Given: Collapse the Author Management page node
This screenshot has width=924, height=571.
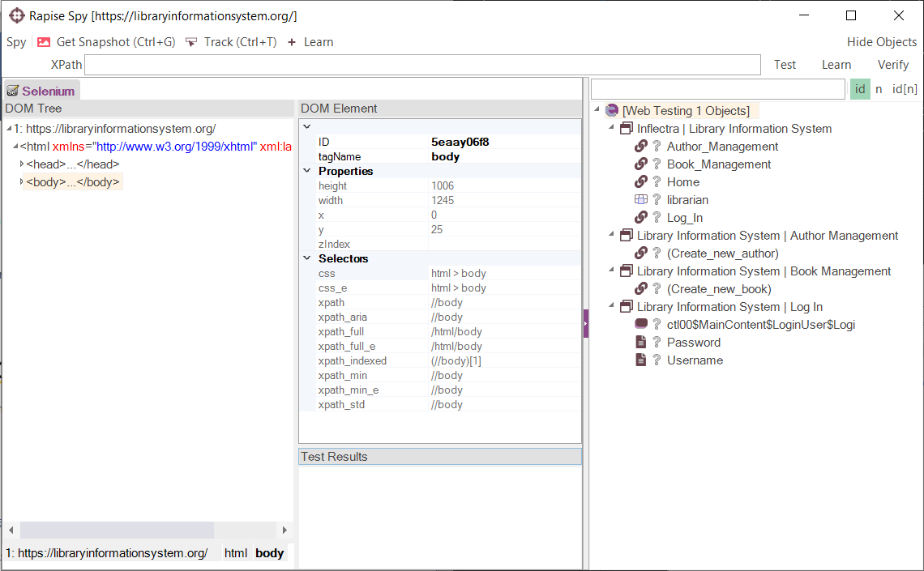Looking at the screenshot, I should 611,234.
